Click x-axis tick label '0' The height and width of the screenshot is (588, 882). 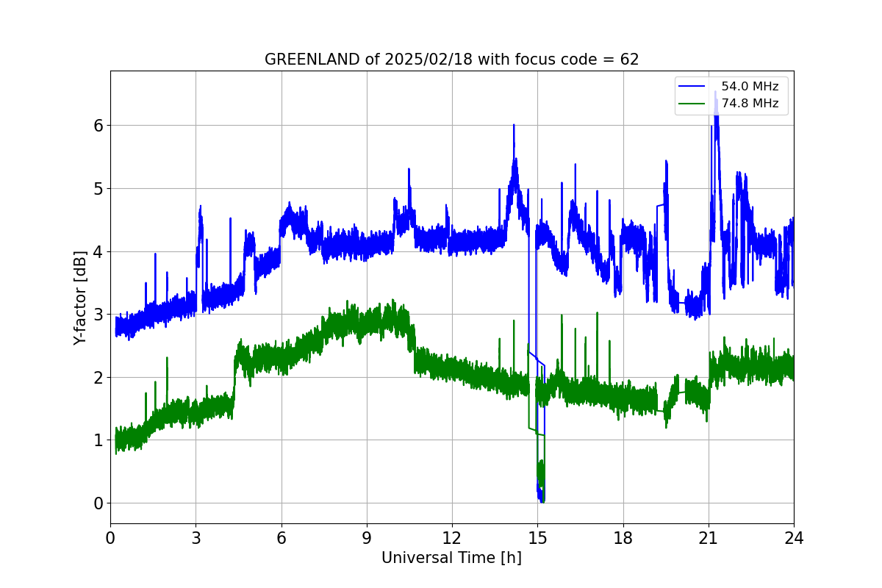[x=110, y=537]
